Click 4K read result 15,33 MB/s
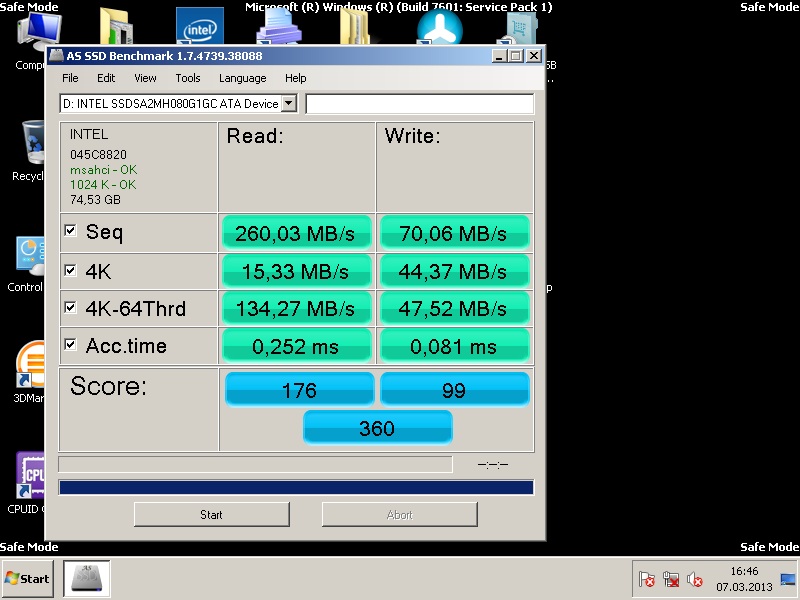This screenshot has width=800, height=600. click(296, 271)
